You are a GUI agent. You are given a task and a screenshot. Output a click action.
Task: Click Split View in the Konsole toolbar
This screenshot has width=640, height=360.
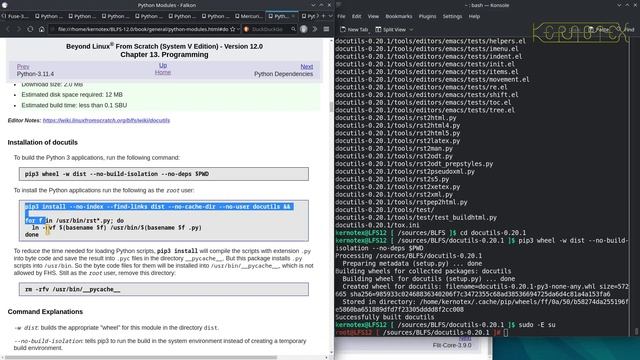point(391,29)
